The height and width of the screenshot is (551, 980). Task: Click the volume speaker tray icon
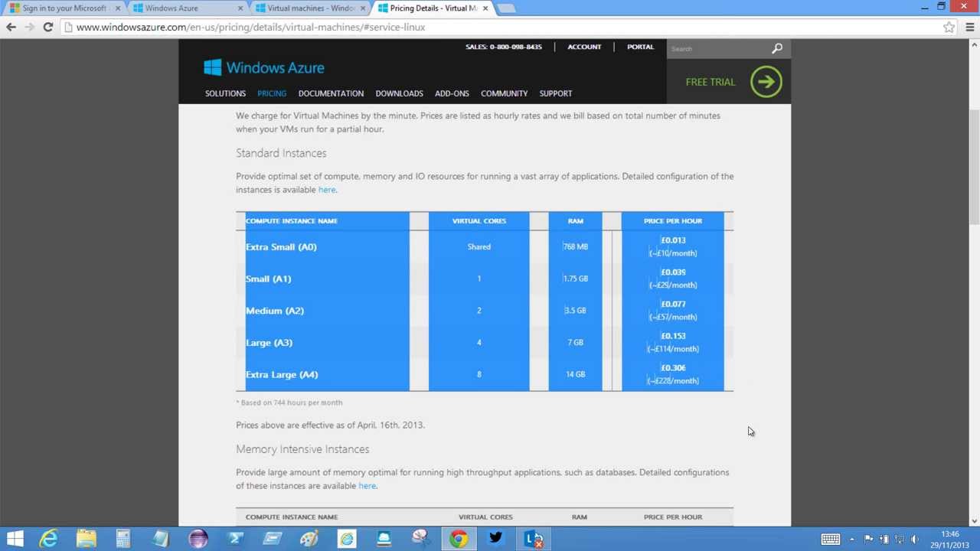coord(915,539)
